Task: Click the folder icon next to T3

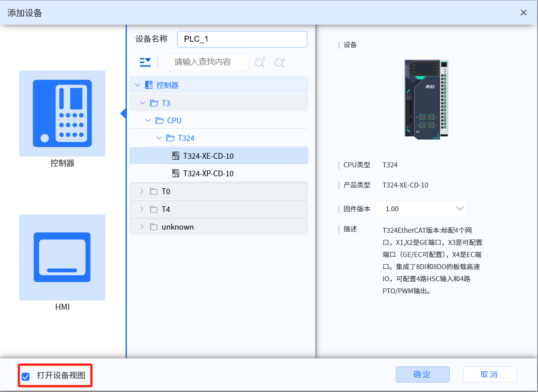Action: pyautogui.click(x=155, y=103)
